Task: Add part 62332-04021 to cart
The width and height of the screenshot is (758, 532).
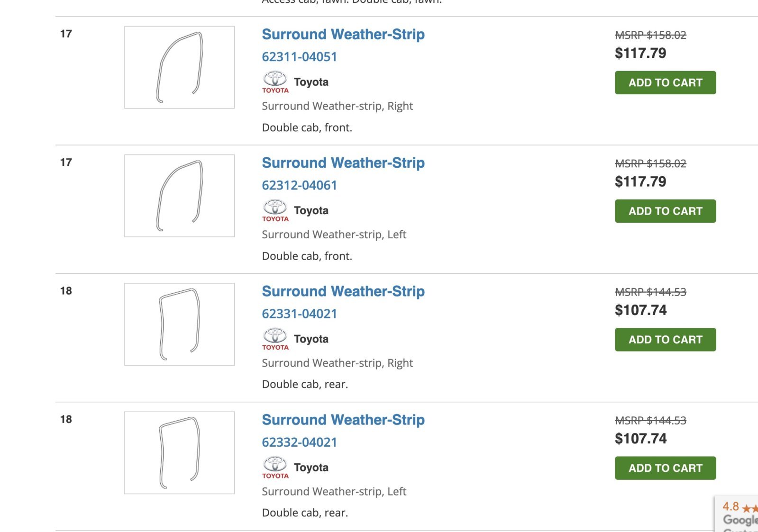Action: pyautogui.click(x=665, y=468)
